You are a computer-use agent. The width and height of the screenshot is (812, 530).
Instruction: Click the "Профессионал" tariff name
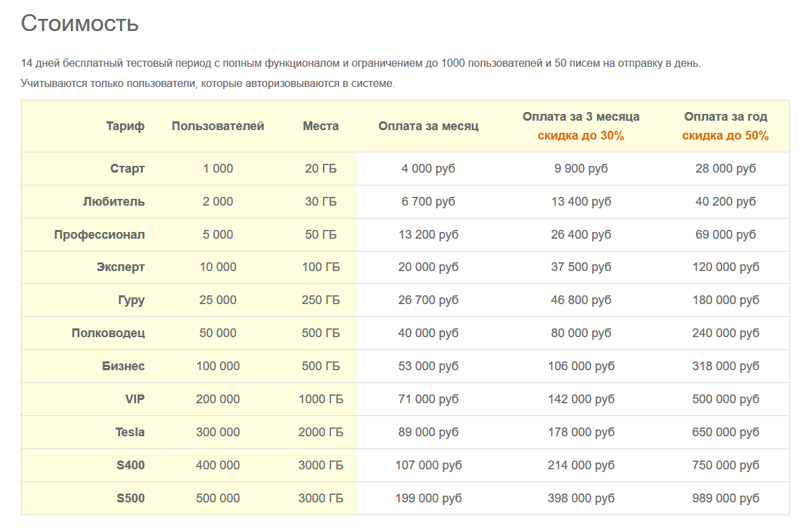[100, 235]
